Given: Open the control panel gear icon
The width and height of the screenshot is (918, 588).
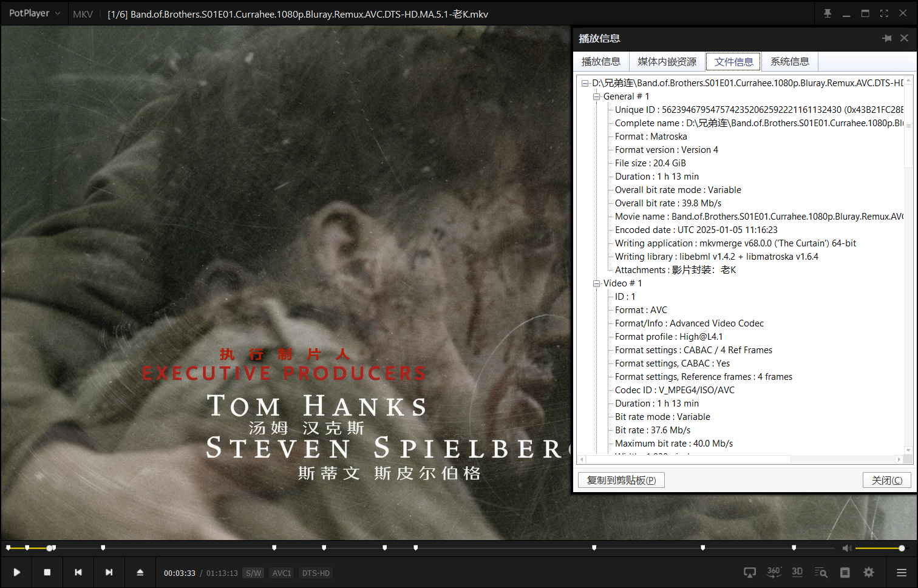Looking at the screenshot, I should click(x=869, y=572).
